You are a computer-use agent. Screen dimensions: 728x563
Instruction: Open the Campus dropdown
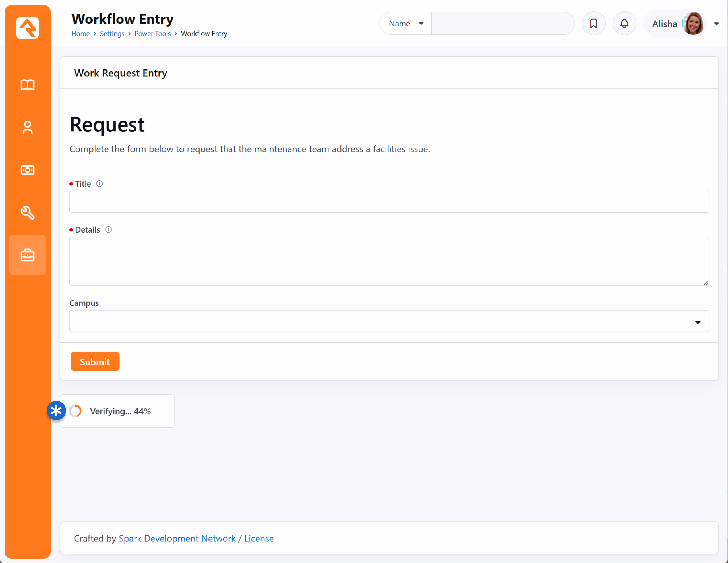coord(389,321)
